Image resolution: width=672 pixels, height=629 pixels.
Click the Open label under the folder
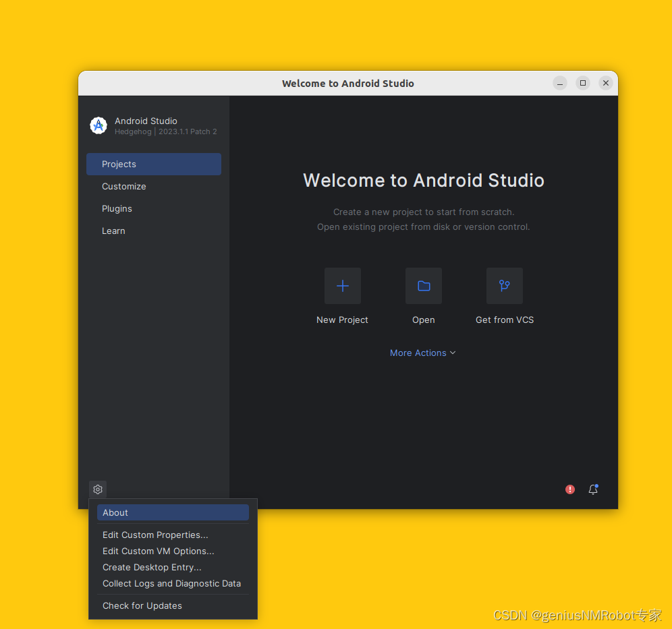tap(424, 320)
